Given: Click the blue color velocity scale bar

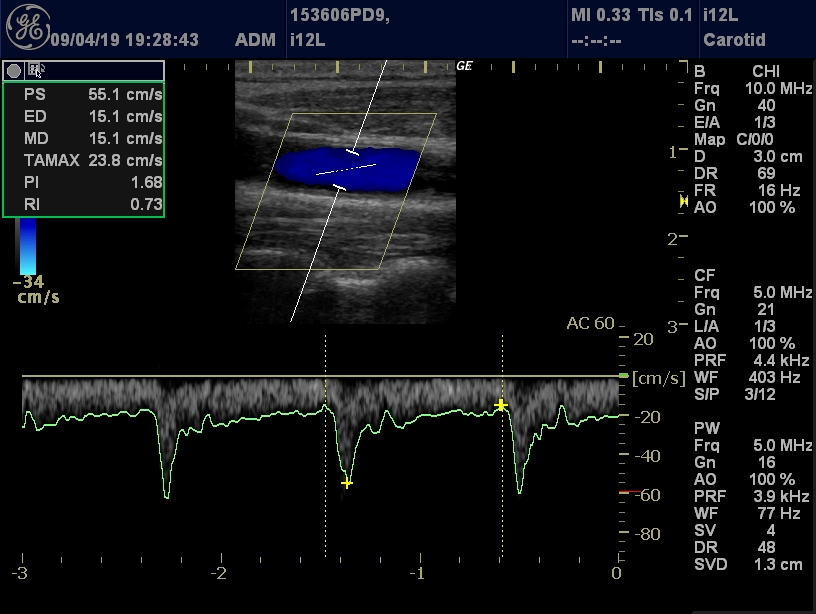Looking at the screenshot, I should click(x=28, y=246).
